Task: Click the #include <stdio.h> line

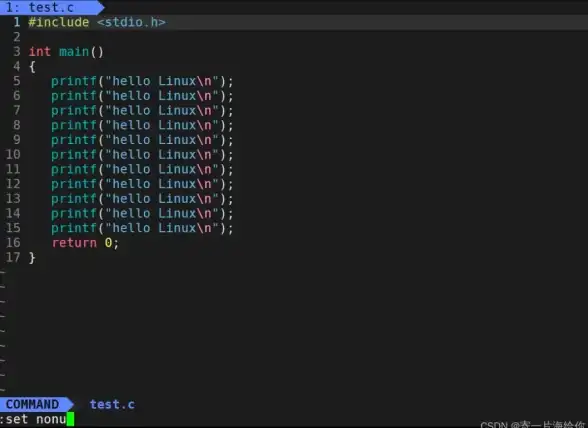Action: pos(97,22)
